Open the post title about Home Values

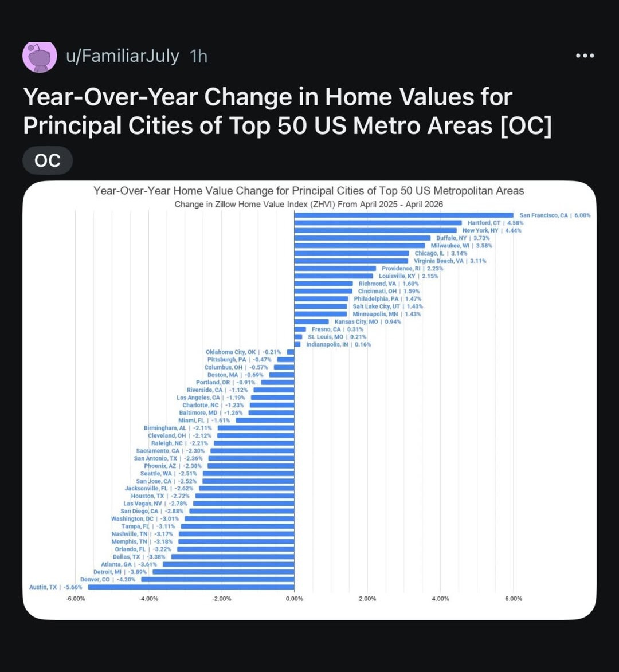[287, 111]
